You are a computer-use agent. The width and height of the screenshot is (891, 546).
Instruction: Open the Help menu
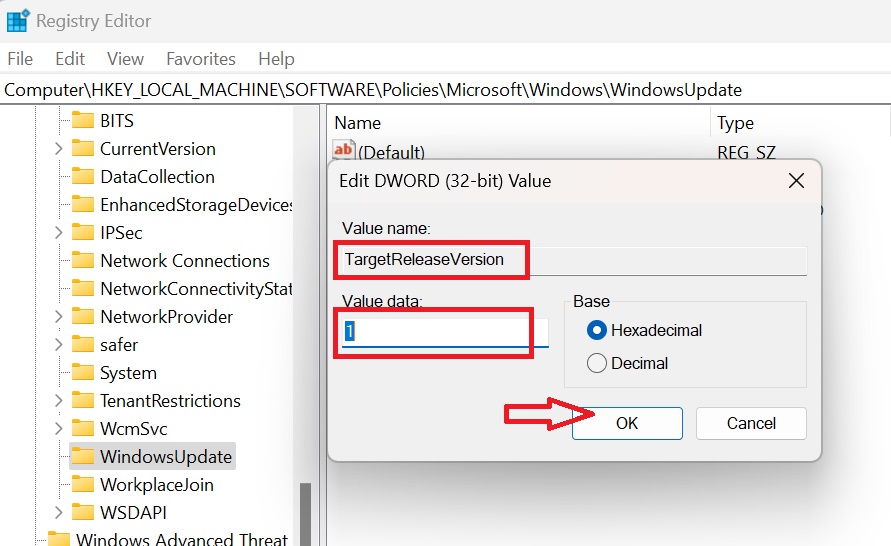[x=276, y=59]
